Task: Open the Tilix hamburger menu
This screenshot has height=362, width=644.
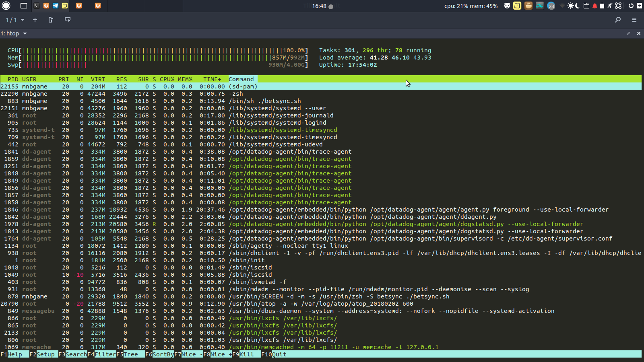Action: [x=634, y=20]
